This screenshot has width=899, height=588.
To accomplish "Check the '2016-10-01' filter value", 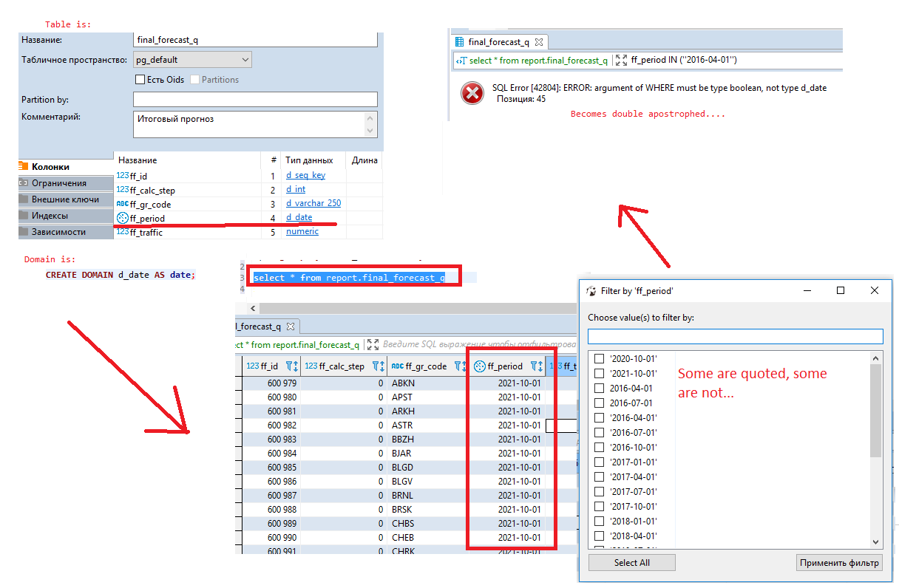I will tap(600, 447).
